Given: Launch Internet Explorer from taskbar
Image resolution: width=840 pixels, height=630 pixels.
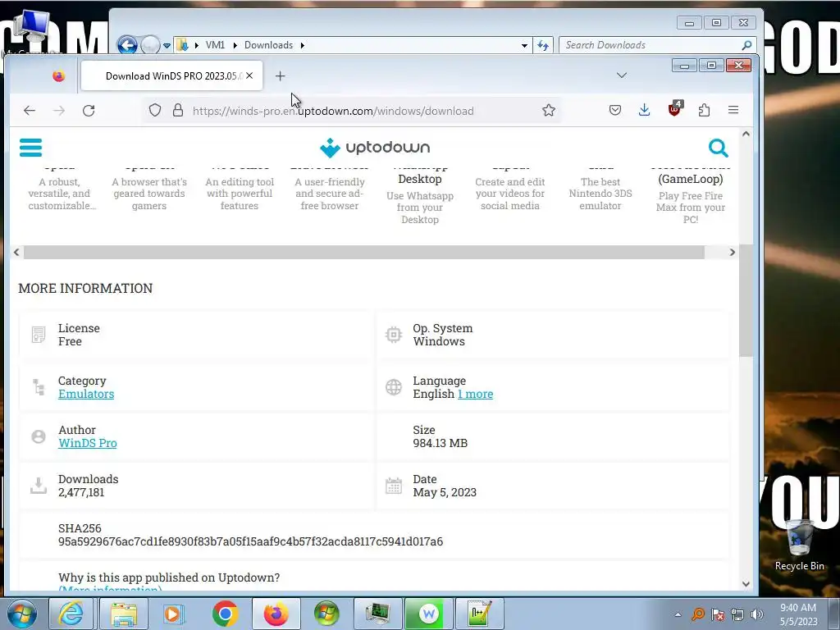Looking at the screenshot, I should 71,614.
